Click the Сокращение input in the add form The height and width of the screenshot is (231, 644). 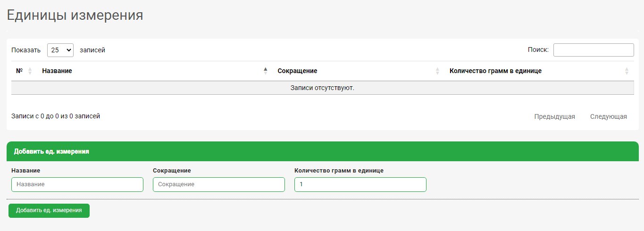219,184
